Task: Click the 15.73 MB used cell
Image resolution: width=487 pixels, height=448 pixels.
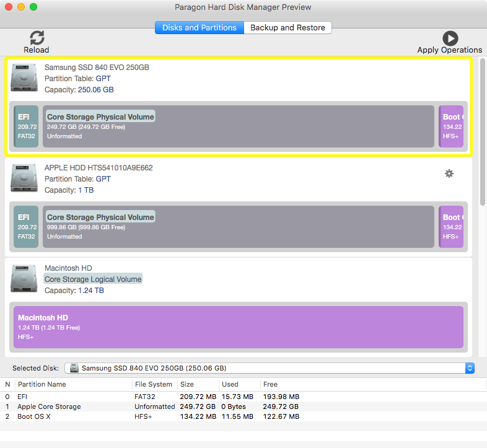Action: [237, 397]
